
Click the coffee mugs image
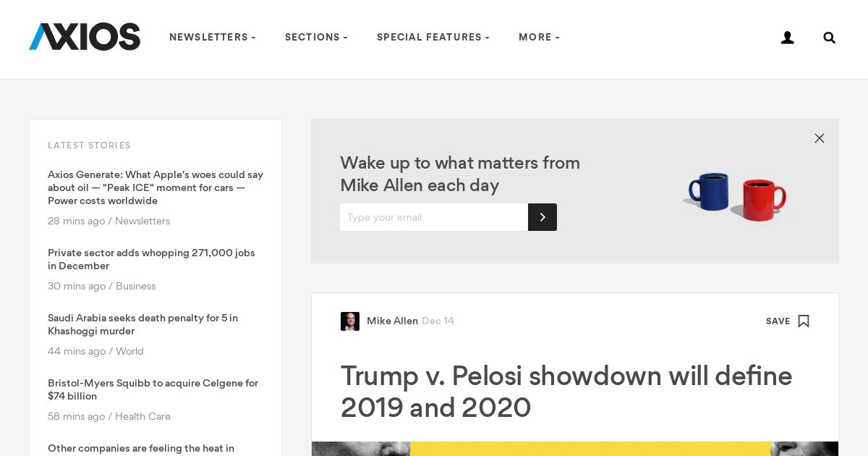pyautogui.click(x=736, y=196)
